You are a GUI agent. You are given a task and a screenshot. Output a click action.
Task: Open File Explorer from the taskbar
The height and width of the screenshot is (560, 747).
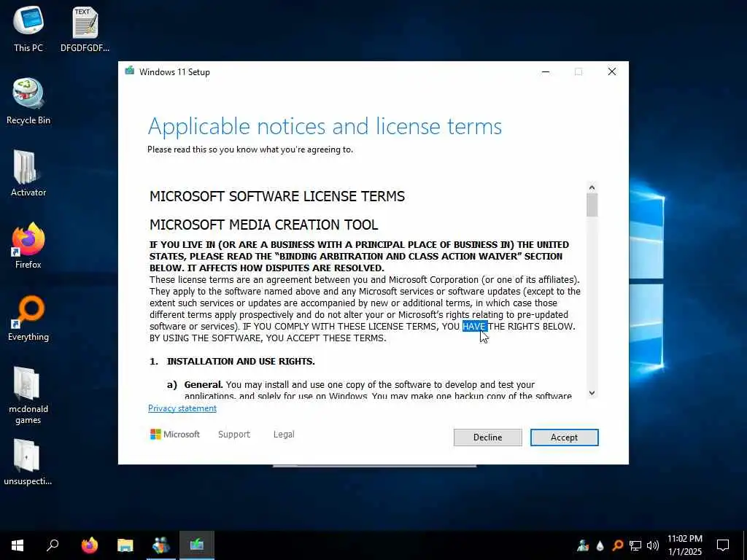pyautogui.click(x=125, y=545)
